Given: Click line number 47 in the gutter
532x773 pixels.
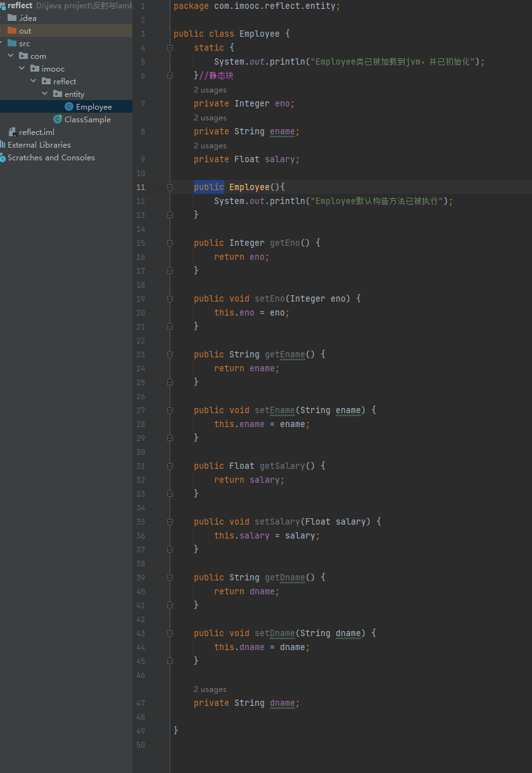Looking at the screenshot, I should coord(141,703).
